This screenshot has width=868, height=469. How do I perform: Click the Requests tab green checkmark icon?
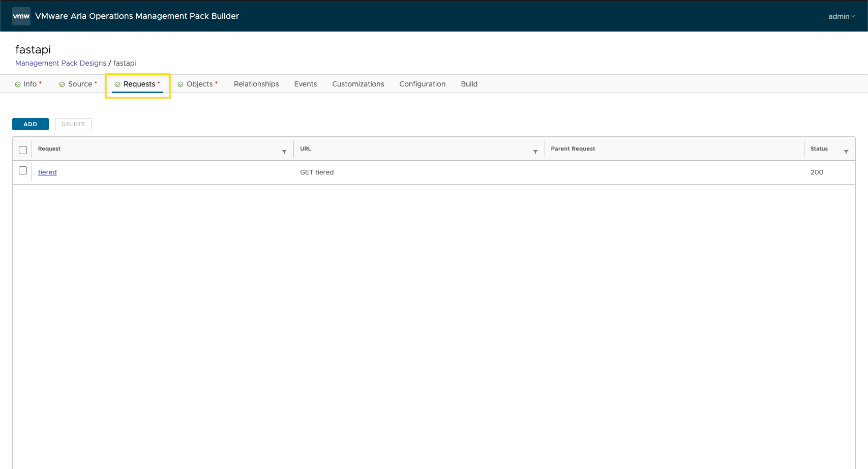[117, 84]
